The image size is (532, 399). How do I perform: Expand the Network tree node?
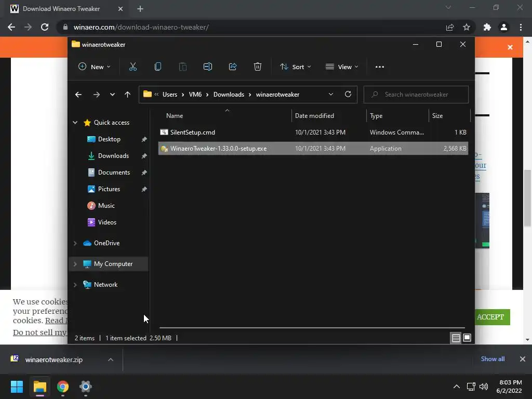(x=75, y=285)
